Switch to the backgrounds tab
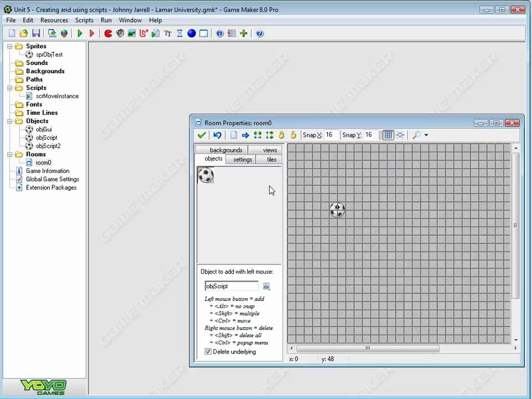Image resolution: width=532 pixels, height=399 pixels. coord(222,150)
